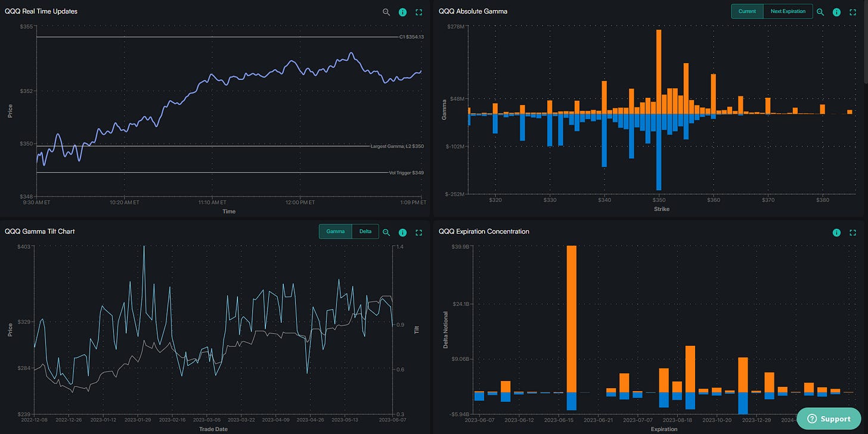Open QQQ Absolute Gamma chart in fullscreen
868x434 pixels.
[x=852, y=12]
